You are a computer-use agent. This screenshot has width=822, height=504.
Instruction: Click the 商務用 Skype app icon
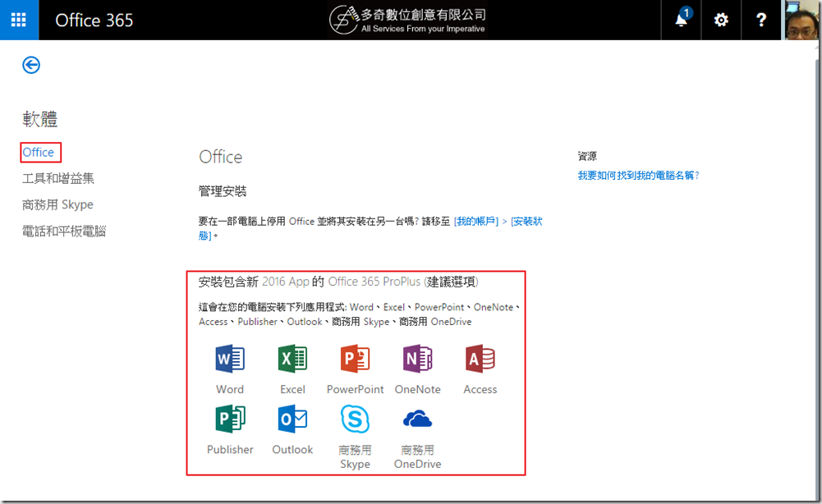pyautogui.click(x=355, y=419)
